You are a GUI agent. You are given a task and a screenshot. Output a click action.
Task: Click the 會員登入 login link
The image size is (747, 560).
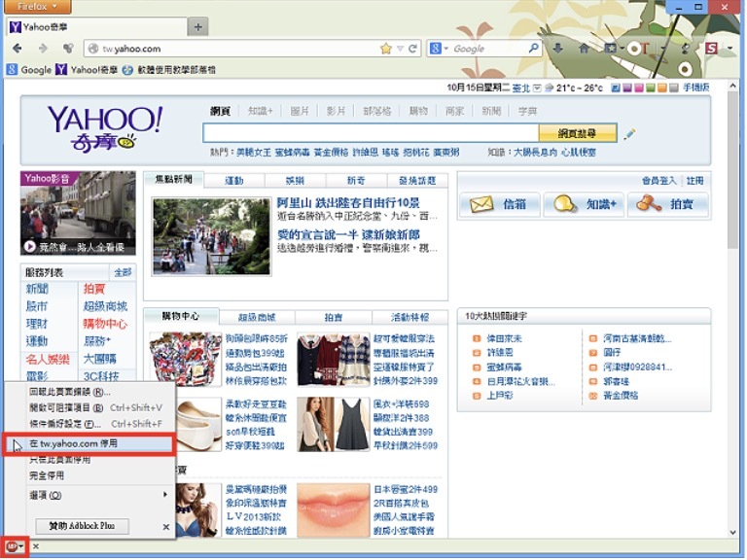pos(658,181)
